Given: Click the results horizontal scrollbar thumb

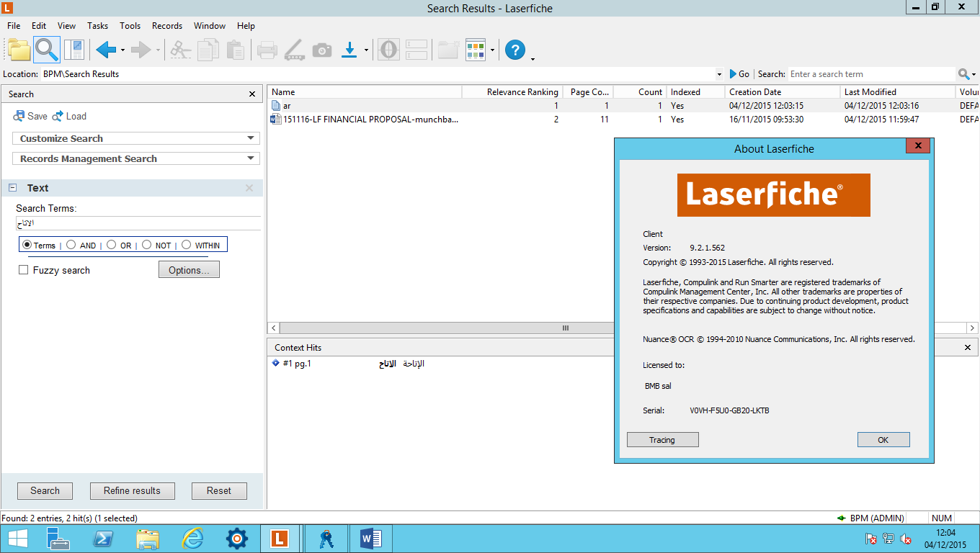Looking at the screenshot, I should click(566, 328).
